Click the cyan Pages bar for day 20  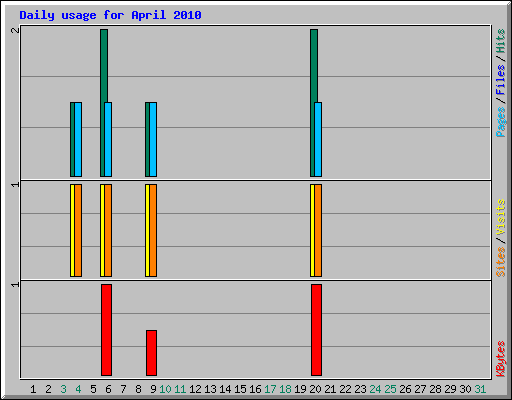[318, 139]
